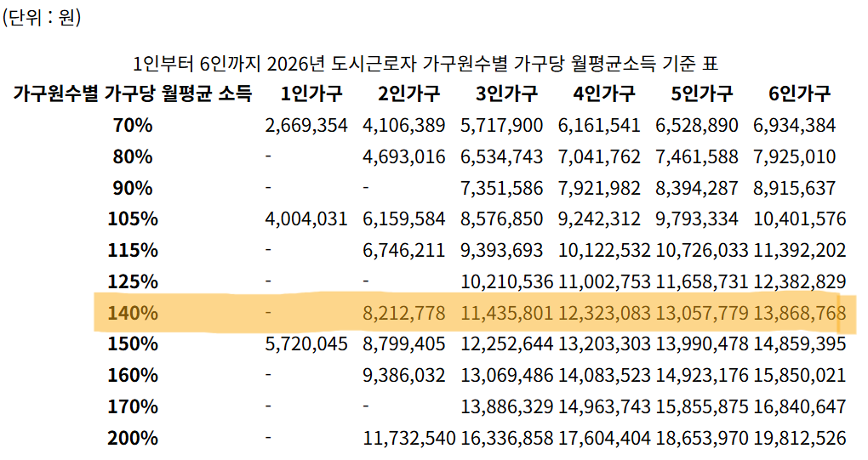This screenshot has height=460, width=868.
Task: Select cell value 19,812,526
Action: tap(799, 439)
